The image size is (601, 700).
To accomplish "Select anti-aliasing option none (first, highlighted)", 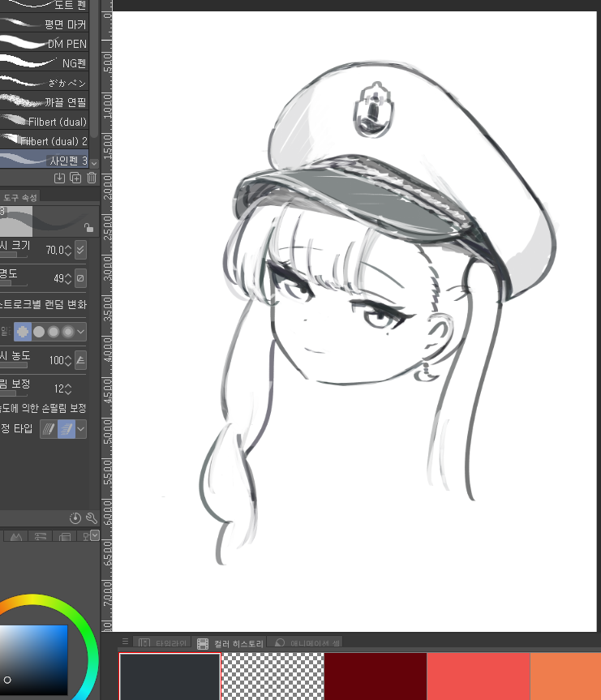I will click(23, 332).
